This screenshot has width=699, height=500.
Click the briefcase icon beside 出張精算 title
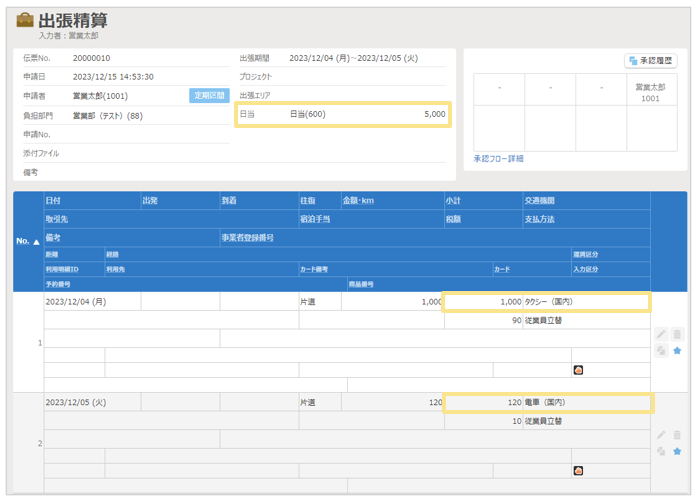tap(25, 20)
